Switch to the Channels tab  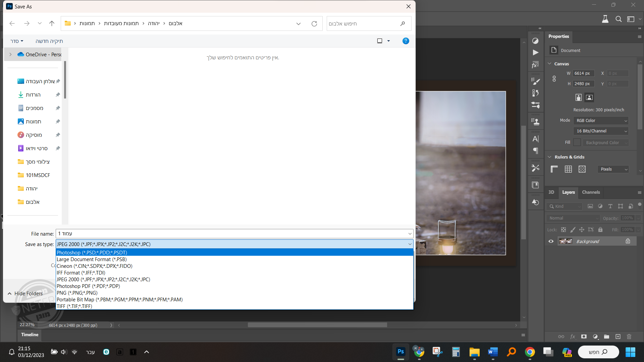click(591, 192)
